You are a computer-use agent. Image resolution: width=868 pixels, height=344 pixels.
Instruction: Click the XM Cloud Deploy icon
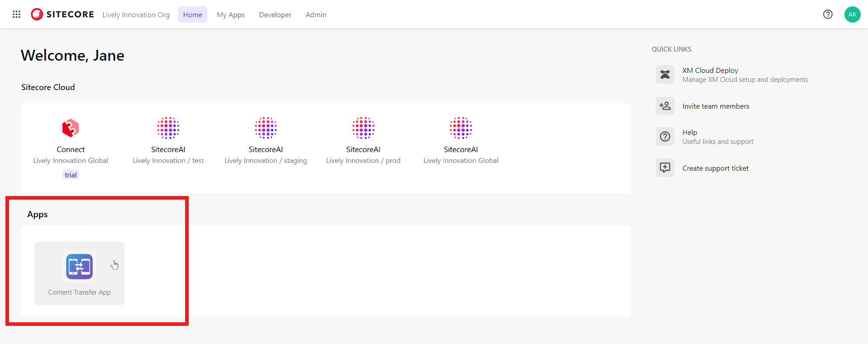click(x=665, y=75)
